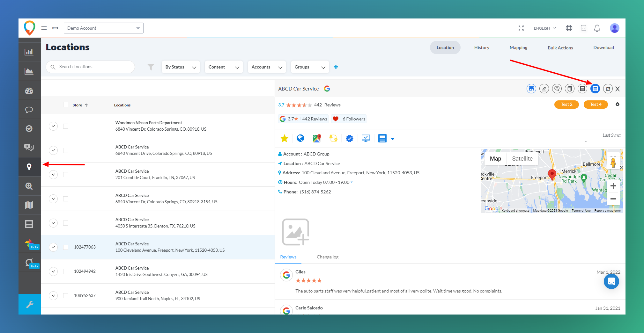Click the store front icon in detail header
The width and height of the screenshot is (644, 333).
531,89
